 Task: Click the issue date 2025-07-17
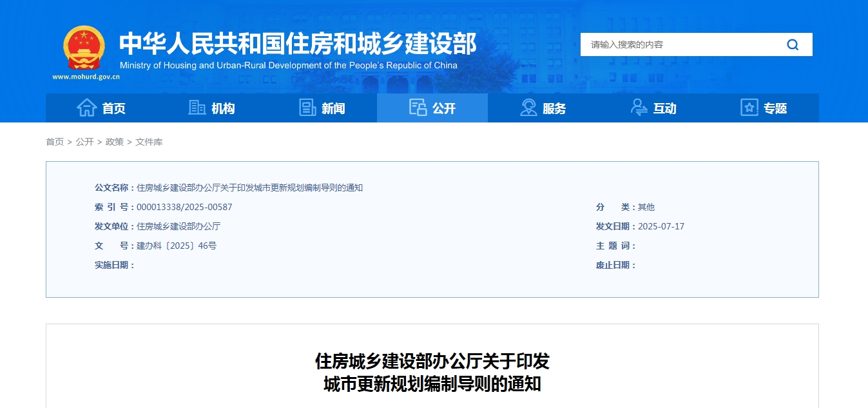pos(661,226)
